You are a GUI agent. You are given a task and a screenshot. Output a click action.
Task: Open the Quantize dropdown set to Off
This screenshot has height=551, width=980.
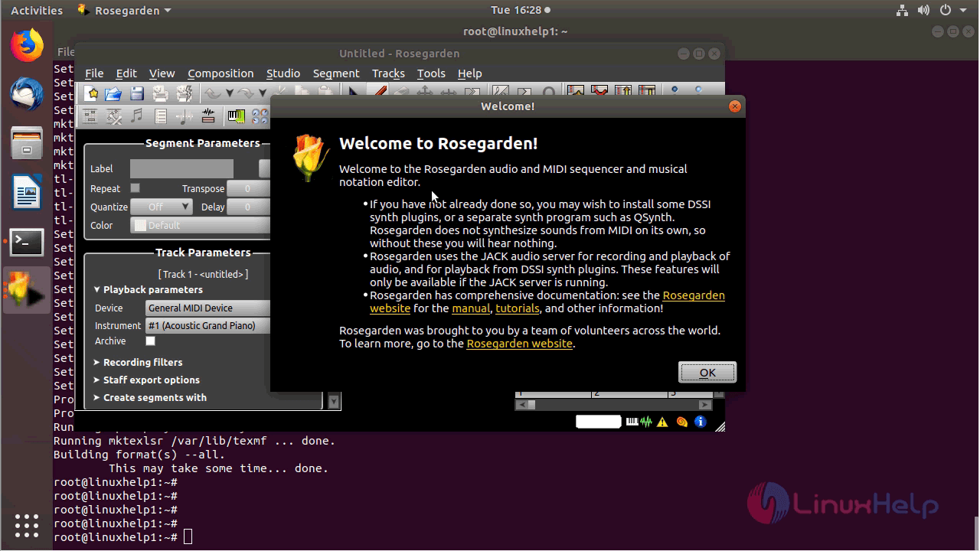coord(161,207)
